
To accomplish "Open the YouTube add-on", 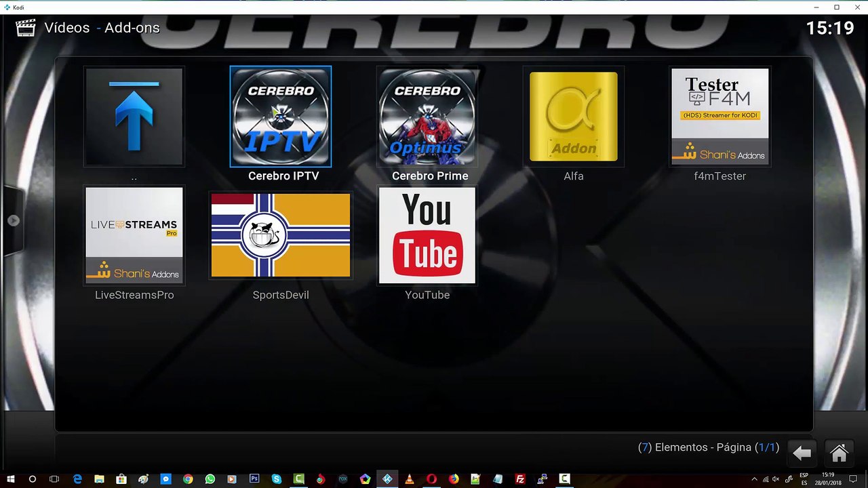I will (427, 236).
